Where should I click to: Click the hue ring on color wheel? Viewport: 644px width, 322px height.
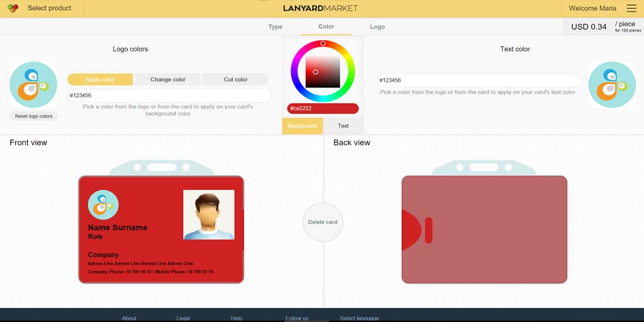pos(323,43)
